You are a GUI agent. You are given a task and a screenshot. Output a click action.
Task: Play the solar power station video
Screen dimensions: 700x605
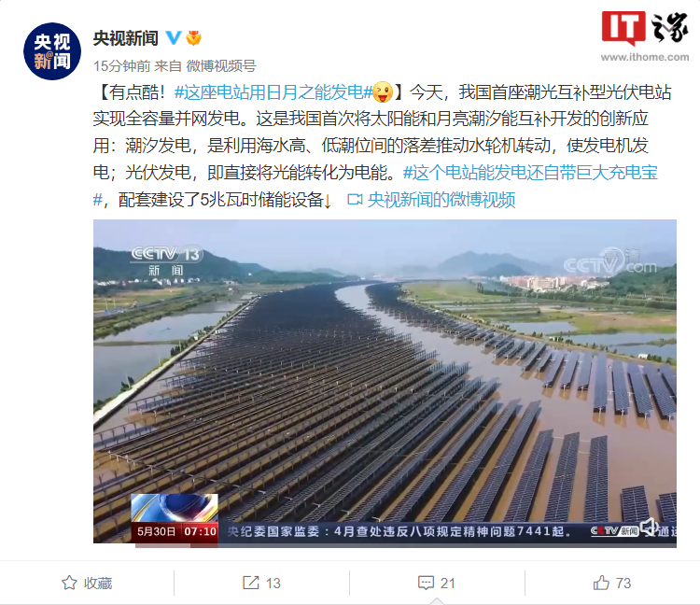pyautogui.click(x=385, y=384)
